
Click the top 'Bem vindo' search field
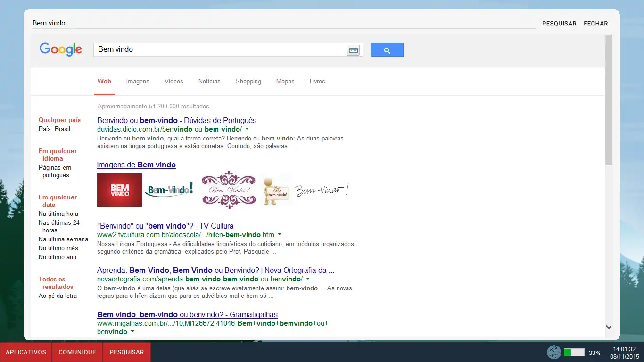[x=284, y=23]
